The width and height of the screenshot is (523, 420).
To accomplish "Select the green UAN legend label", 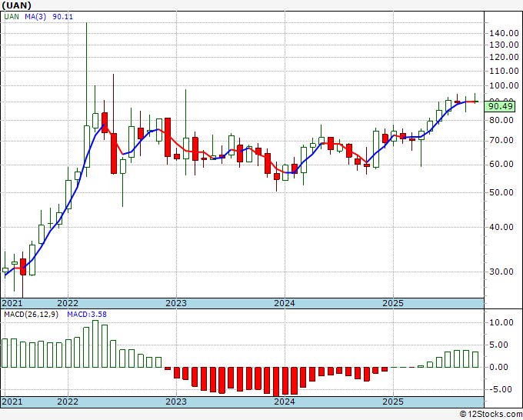I will click(12, 18).
